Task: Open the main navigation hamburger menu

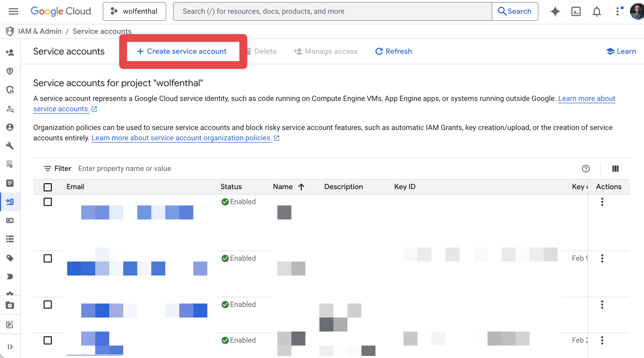Action: (x=13, y=11)
